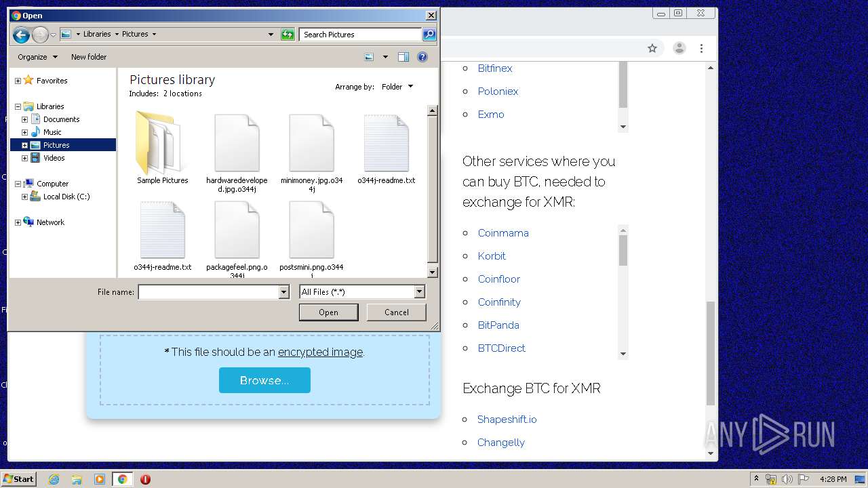The image size is (868, 488).
Task: Open the dialog Help icon
Action: pos(422,57)
